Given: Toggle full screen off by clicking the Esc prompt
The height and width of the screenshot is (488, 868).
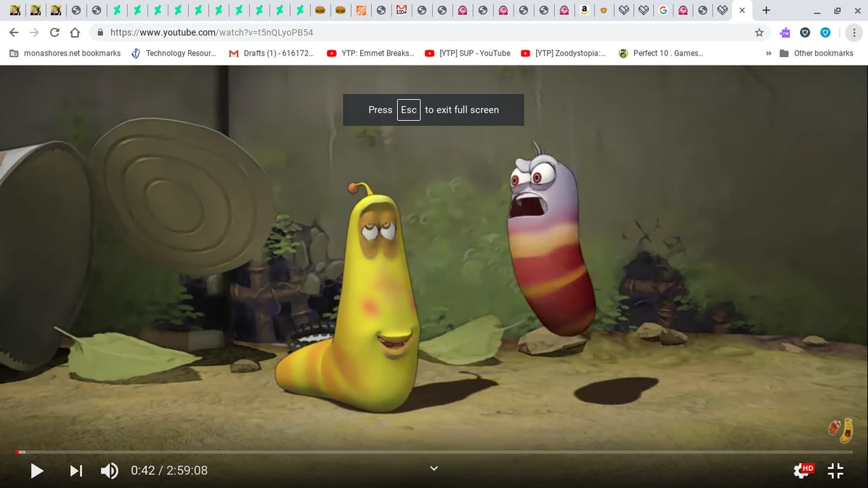Looking at the screenshot, I should (x=409, y=110).
